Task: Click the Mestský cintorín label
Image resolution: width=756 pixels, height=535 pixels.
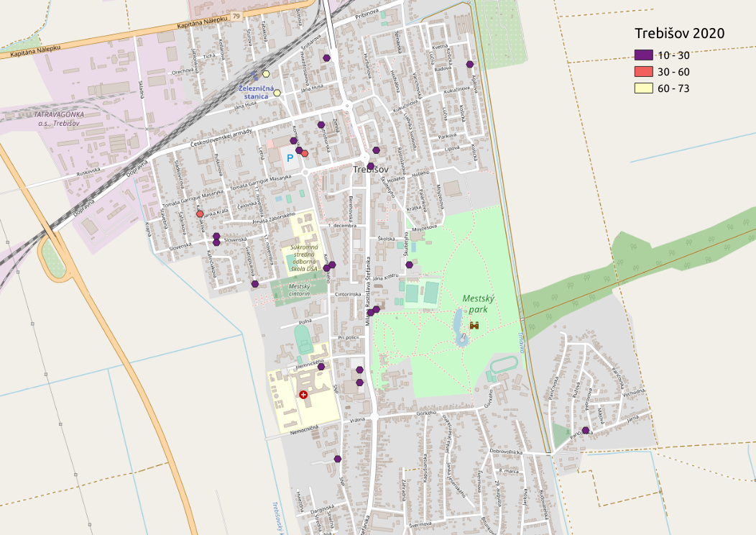Action: [290, 290]
